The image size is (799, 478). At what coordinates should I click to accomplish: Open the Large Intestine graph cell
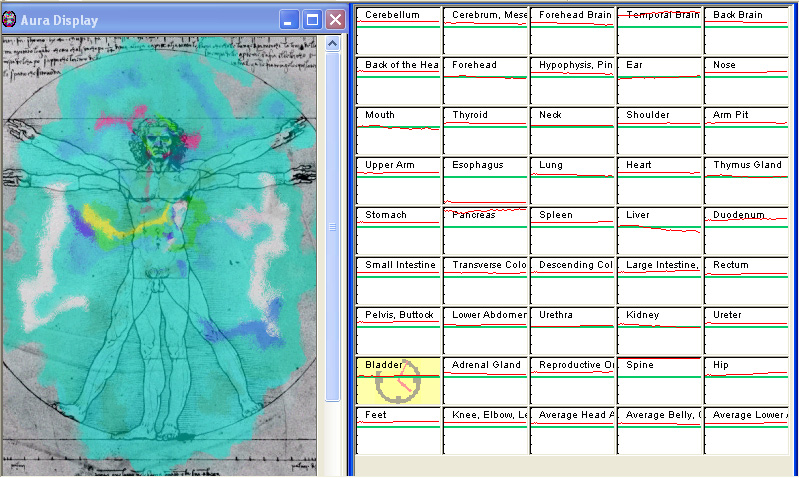(659, 280)
